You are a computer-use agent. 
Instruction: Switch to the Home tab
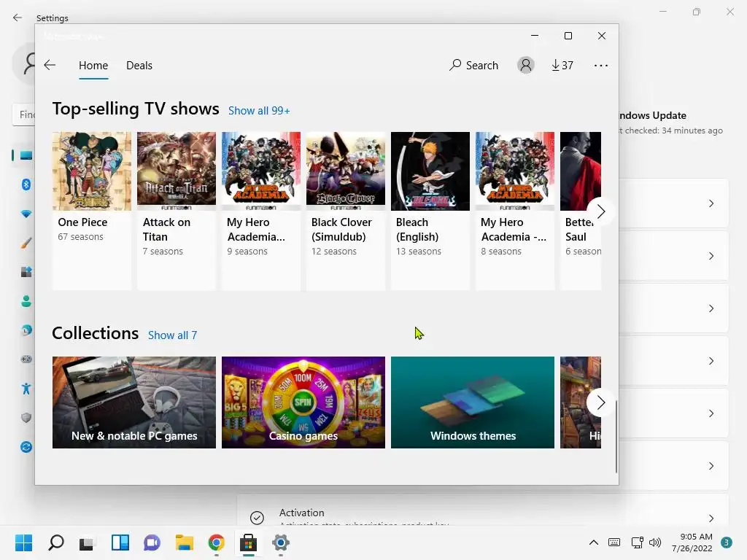coord(93,65)
